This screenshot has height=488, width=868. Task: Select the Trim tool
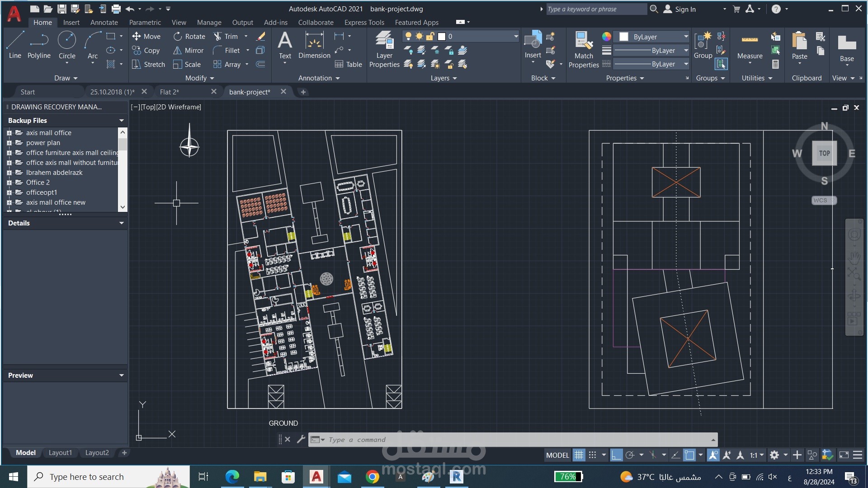(226, 36)
